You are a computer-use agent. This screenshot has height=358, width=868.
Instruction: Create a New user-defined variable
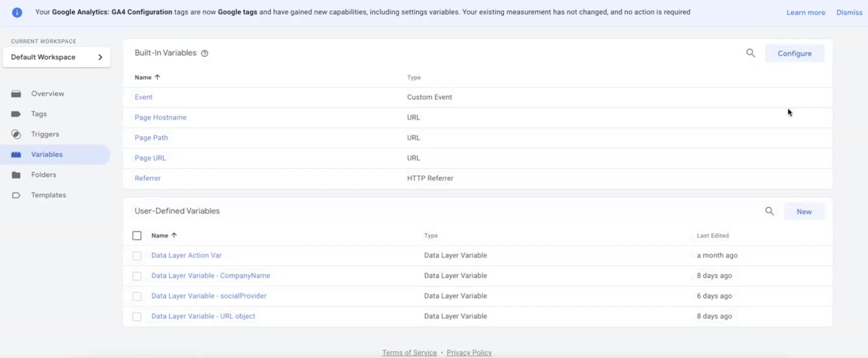tap(804, 212)
